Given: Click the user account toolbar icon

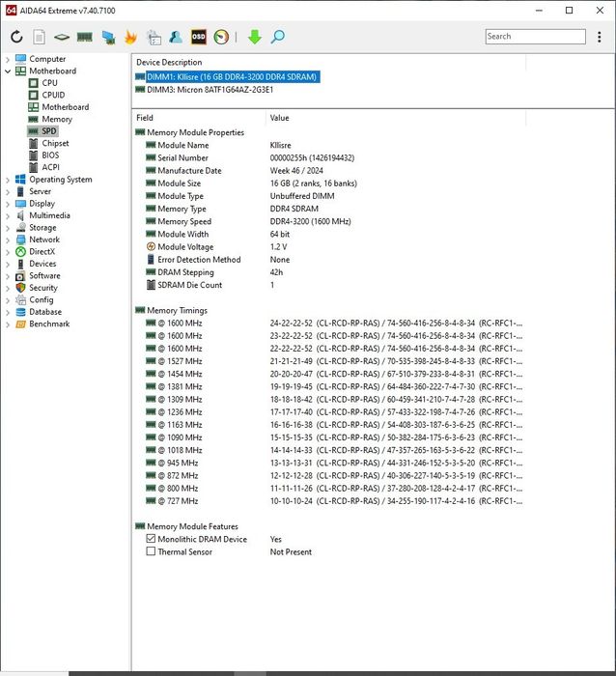Looking at the screenshot, I should pos(176,37).
